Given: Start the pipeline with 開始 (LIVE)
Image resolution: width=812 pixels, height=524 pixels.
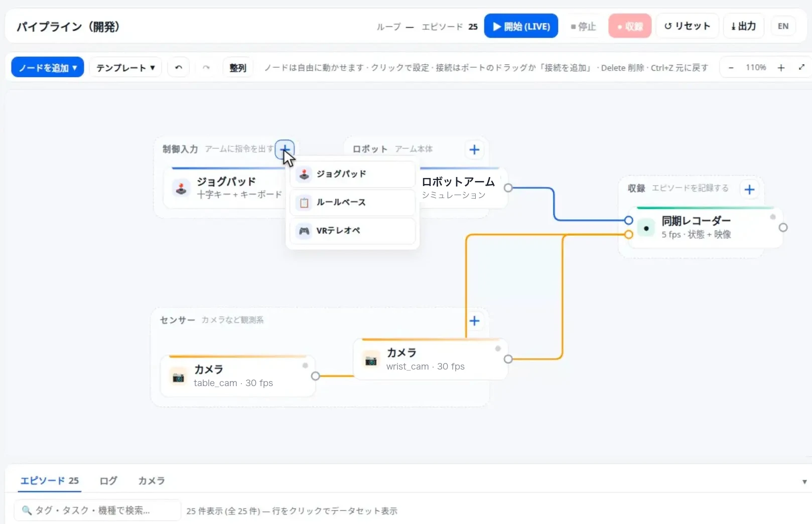Looking at the screenshot, I should click(x=521, y=26).
